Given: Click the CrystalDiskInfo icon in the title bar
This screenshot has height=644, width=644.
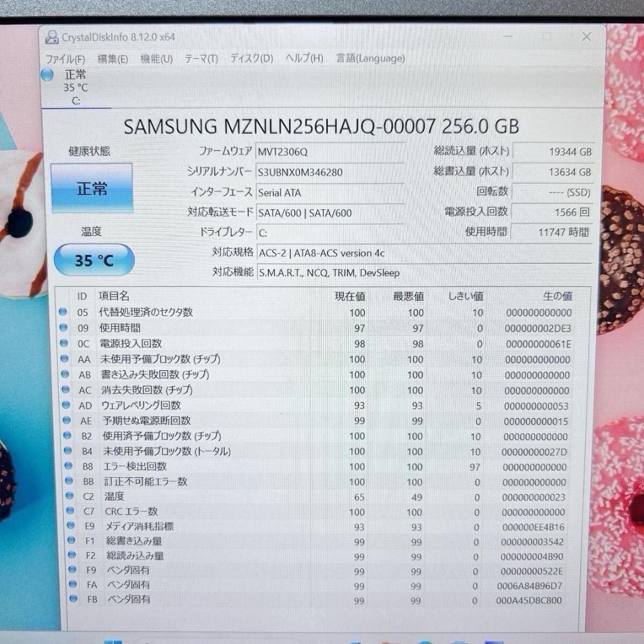Looking at the screenshot, I should (52, 37).
